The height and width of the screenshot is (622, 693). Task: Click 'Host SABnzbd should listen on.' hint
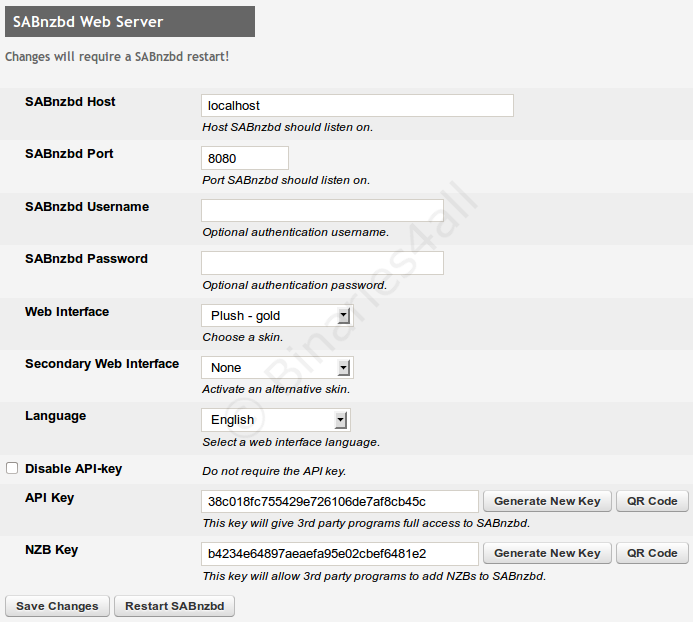point(288,127)
